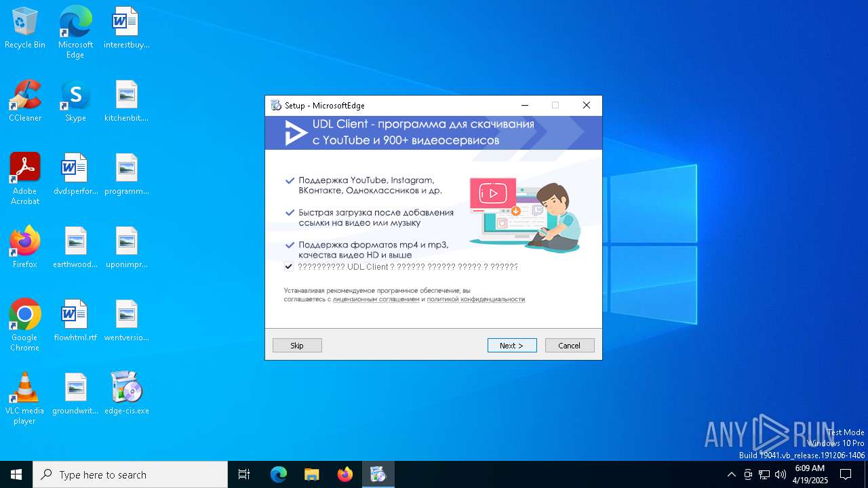Select the Firefox desktop shortcut
This screenshot has width=868, height=488.
pos(25,248)
